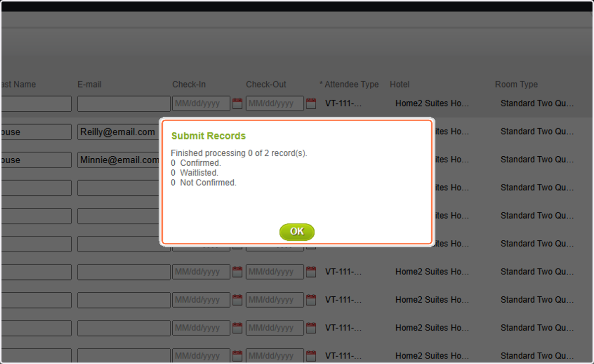Screen dimensions: 594x364
Task: Click the '0 Confirmed.' line
Action: point(196,163)
